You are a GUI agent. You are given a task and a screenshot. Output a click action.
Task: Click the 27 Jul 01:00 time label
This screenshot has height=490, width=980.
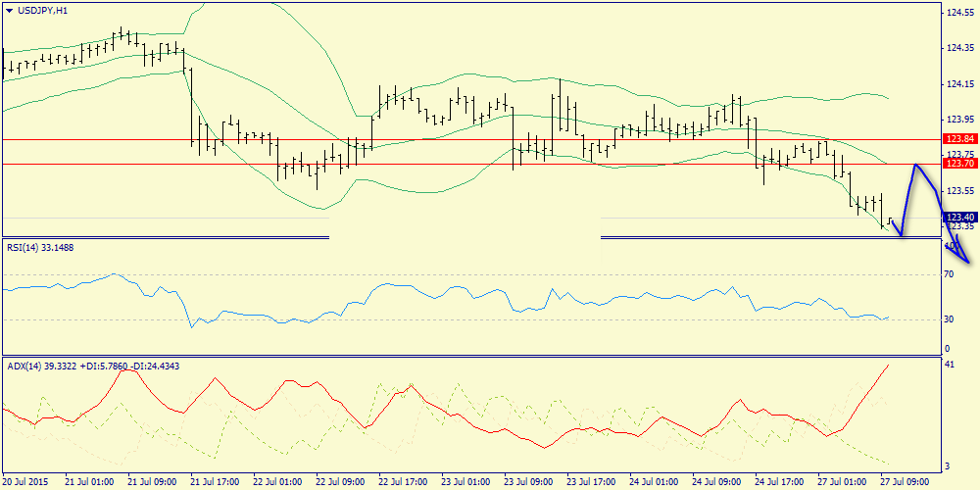(x=842, y=482)
